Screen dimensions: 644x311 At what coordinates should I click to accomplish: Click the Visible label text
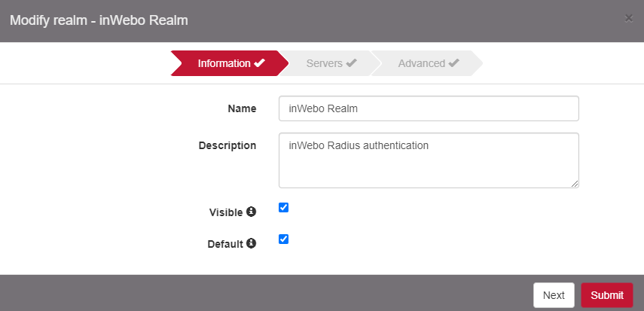tap(225, 212)
